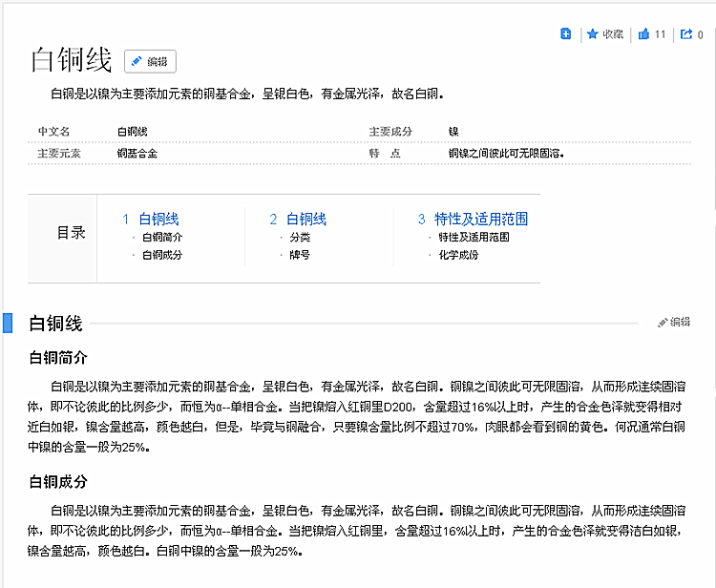Open the catalog entry 2 白铜线
Image resolution: width=716 pixels, height=588 pixels.
coord(298,220)
